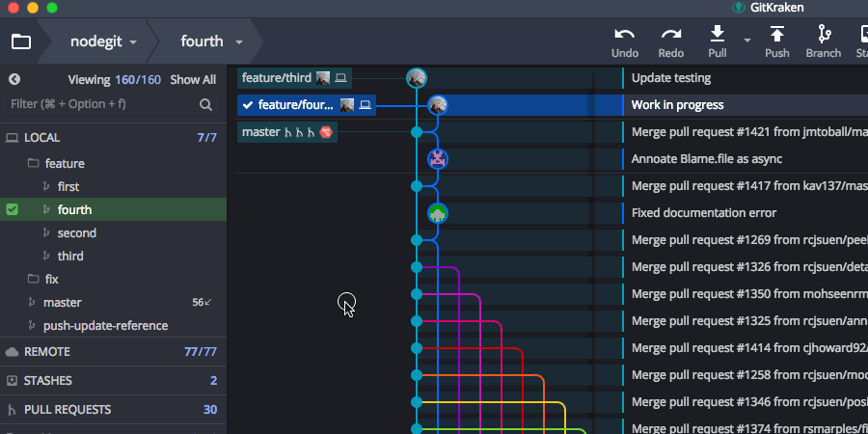Select the push-update-reference branch
868x434 pixels.
[x=105, y=326]
